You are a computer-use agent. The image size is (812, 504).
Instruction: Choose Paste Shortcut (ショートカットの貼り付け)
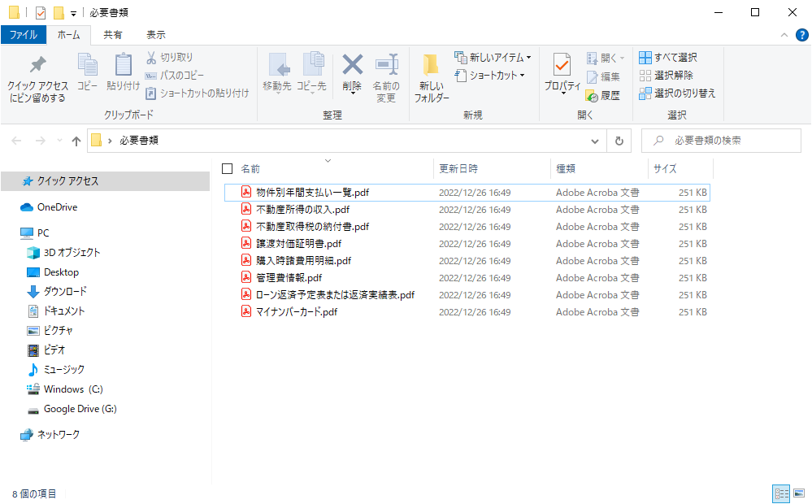198,93
